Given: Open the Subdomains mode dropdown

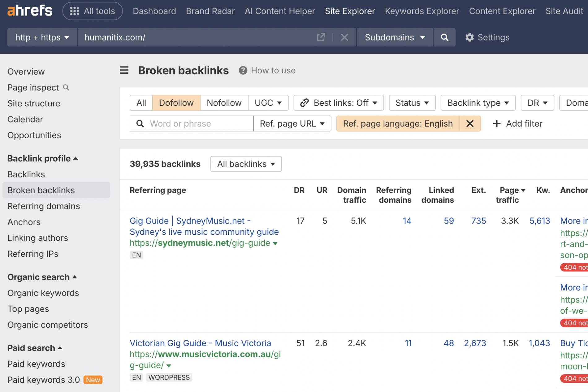Looking at the screenshot, I should click(x=395, y=37).
